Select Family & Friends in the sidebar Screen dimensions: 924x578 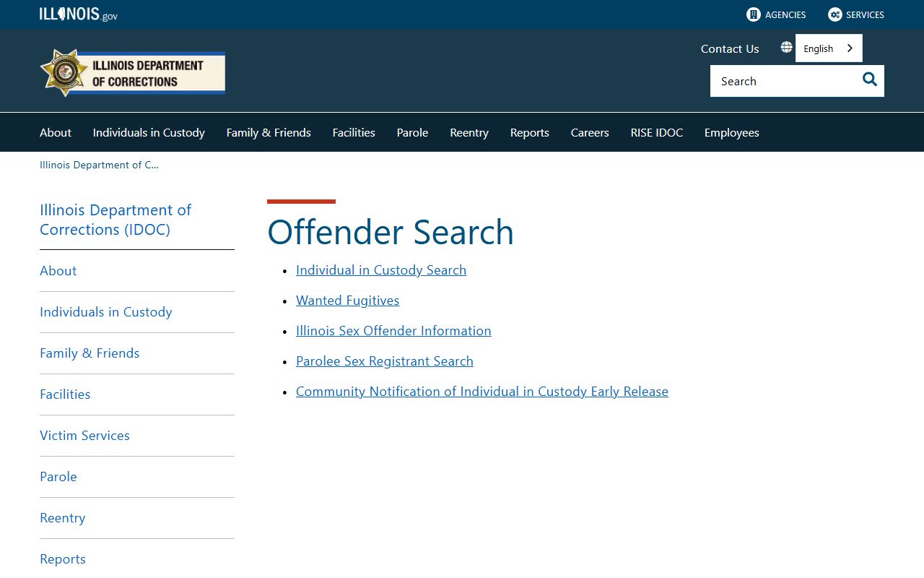(x=90, y=353)
